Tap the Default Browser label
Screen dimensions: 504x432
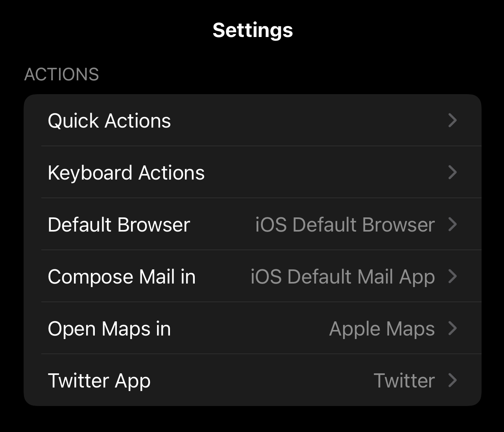[119, 224]
